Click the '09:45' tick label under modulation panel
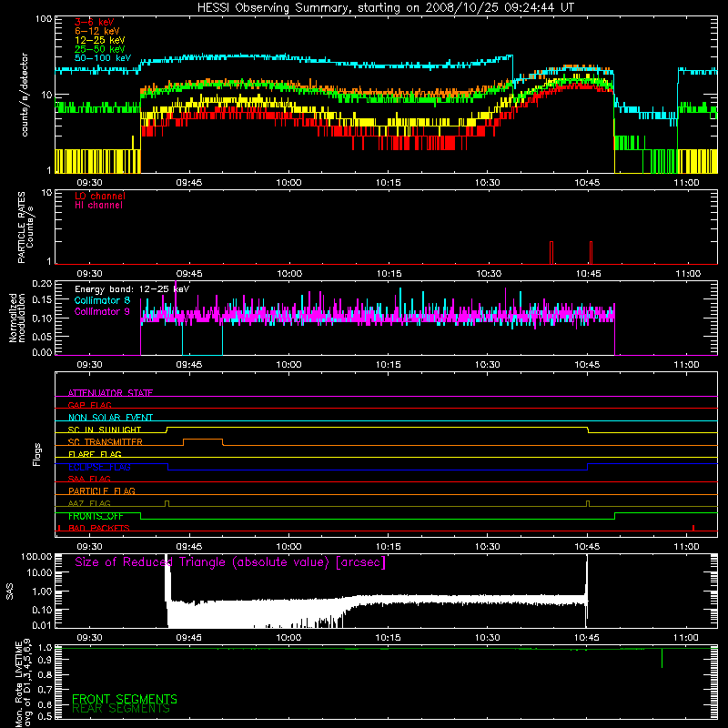The image size is (728, 728). tap(189, 365)
